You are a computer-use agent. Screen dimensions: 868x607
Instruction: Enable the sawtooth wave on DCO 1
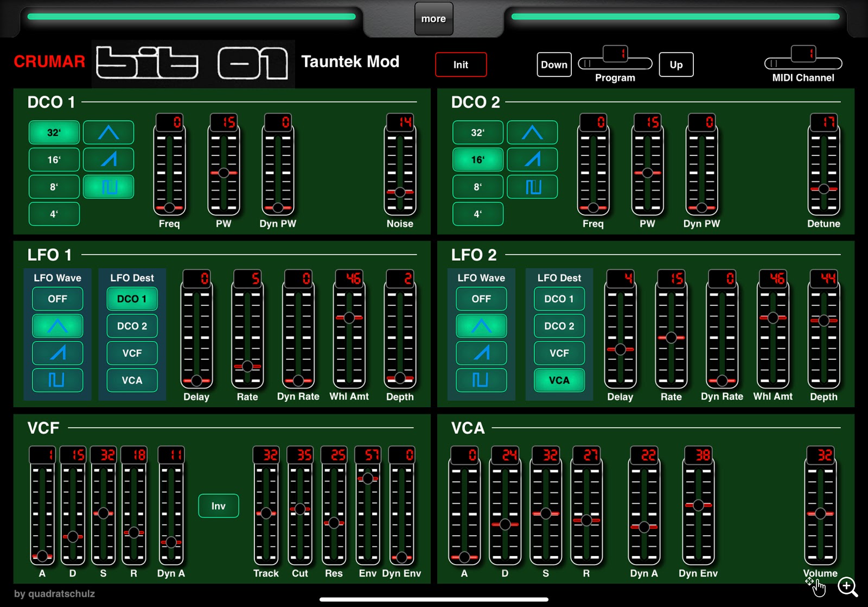[x=108, y=159]
